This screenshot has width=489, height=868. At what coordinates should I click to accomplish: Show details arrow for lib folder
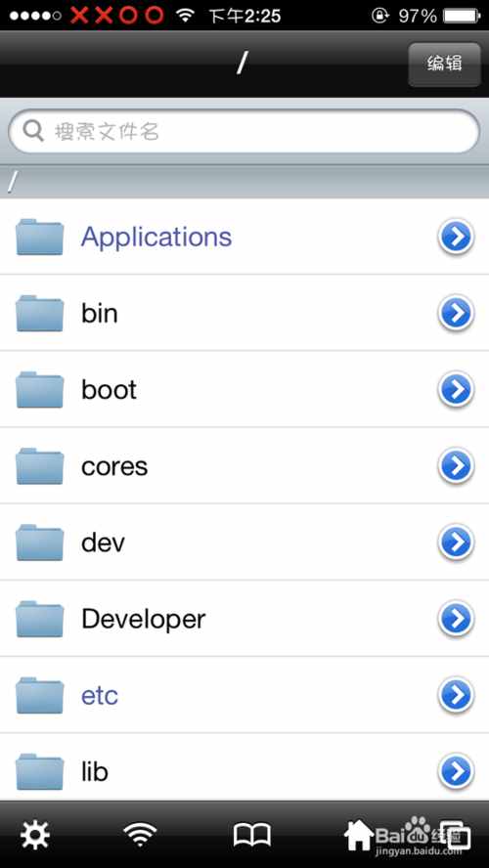456,771
